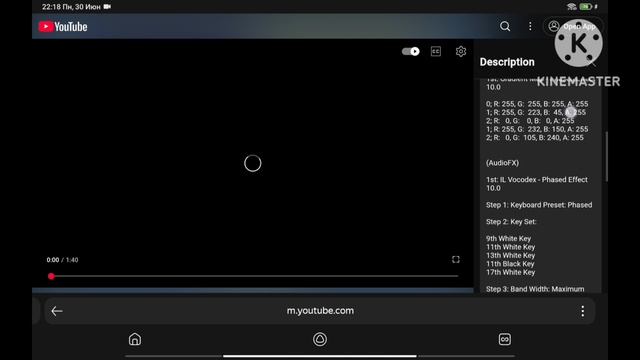Click the m.youtube.com address bar

pyautogui.click(x=320, y=311)
